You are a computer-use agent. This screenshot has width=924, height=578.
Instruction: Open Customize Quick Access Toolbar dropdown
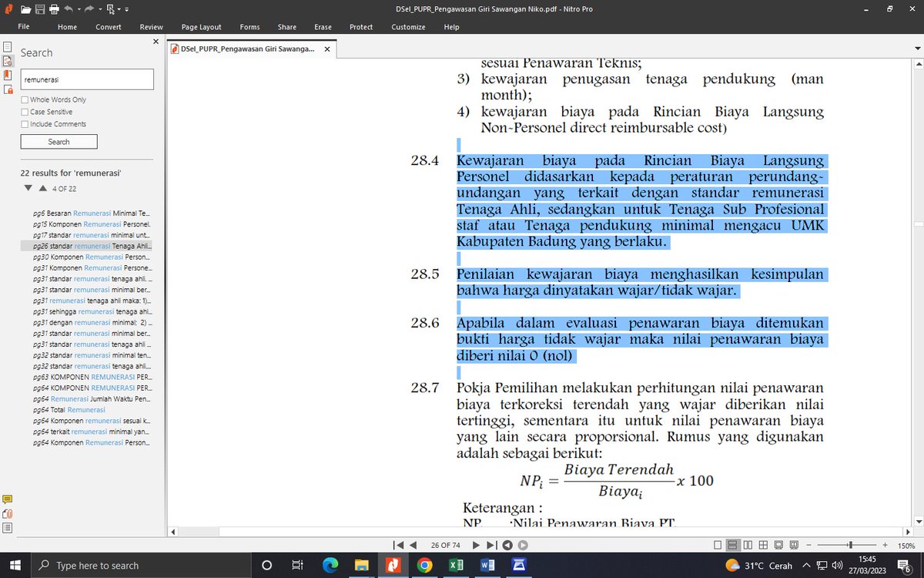[127, 10]
